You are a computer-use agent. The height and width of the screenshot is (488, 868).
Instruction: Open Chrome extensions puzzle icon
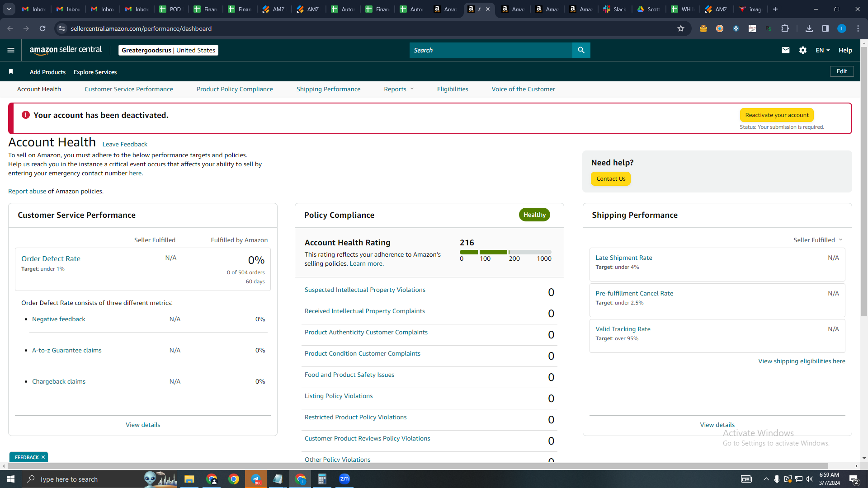tap(785, 28)
